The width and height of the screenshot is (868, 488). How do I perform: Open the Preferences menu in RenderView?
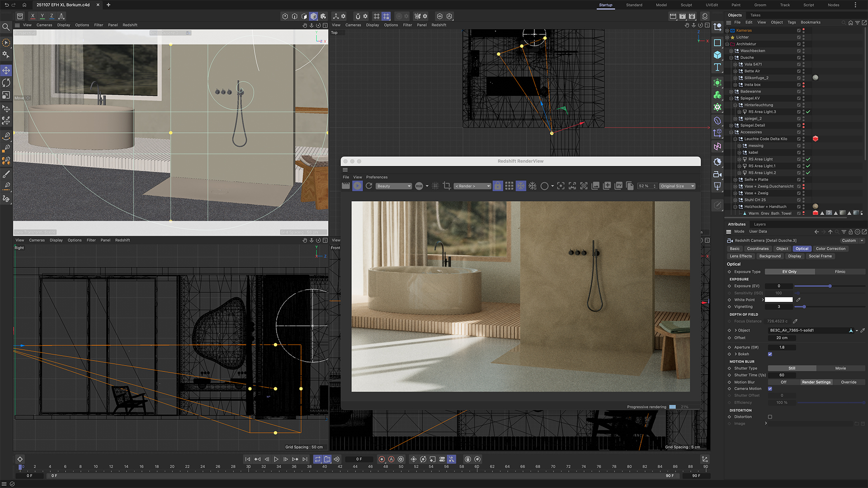point(377,177)
